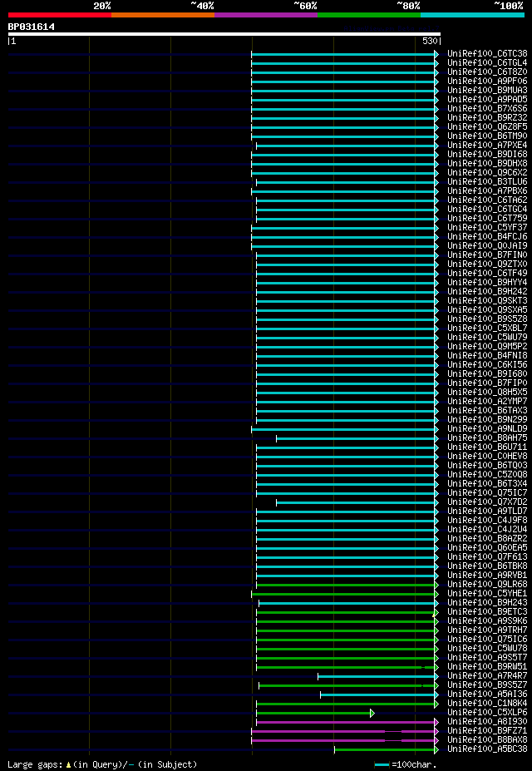Click the arrowhead ending the C5XLP6 bar
The width and height of the screenshot is (532, 771).
(x=372, y=713)
